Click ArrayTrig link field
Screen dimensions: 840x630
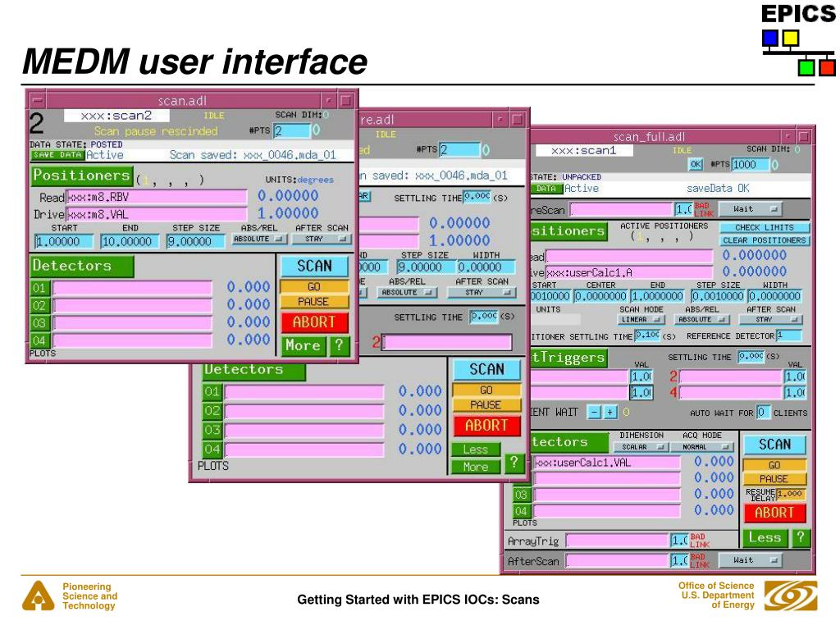coord(617,540)
